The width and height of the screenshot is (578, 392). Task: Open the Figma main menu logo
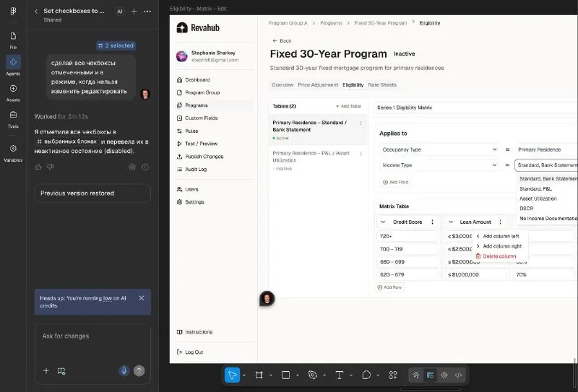[x=13, y=11]
